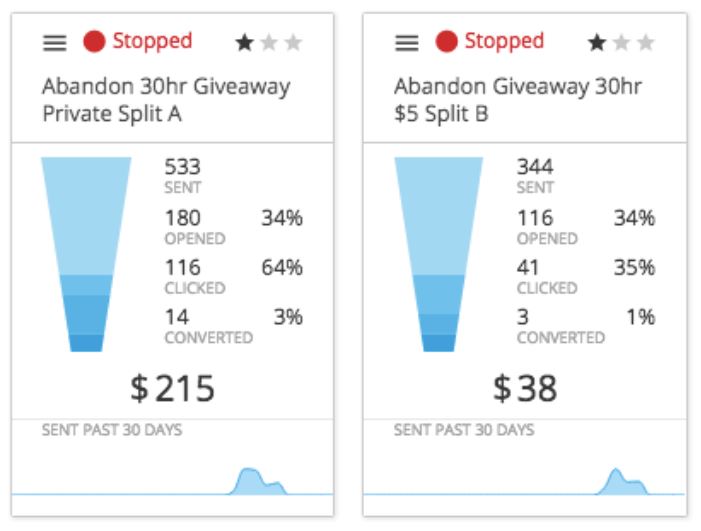Set third star rating on Split A
701x531 pixels.
(x=293, y=43)
